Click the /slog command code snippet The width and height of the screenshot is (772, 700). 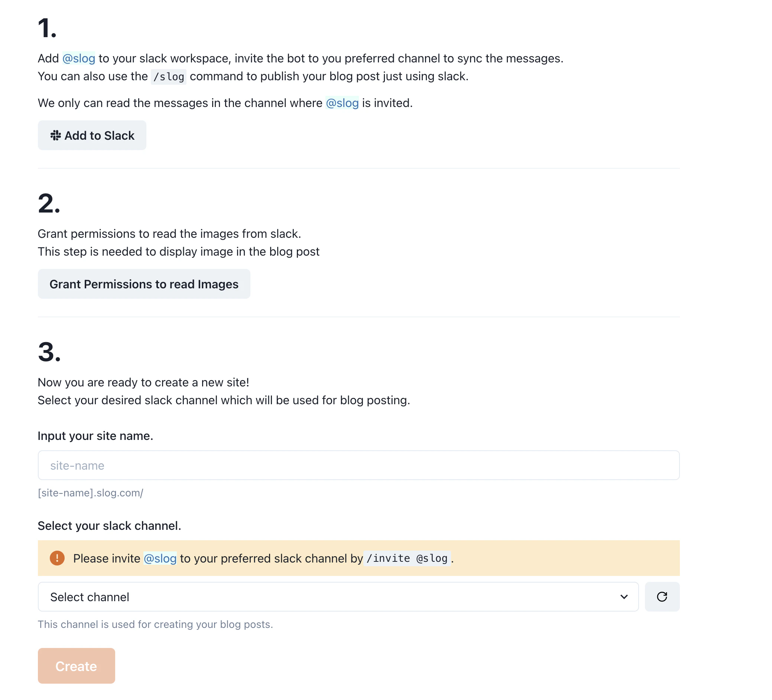(169, 77)
